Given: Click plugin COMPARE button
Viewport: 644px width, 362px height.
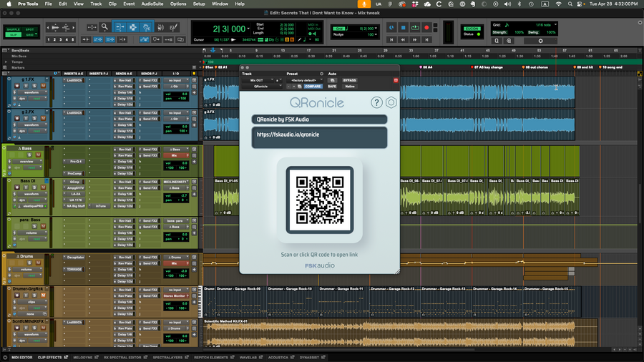Looking at the screenshot, I should pos(313,87).
